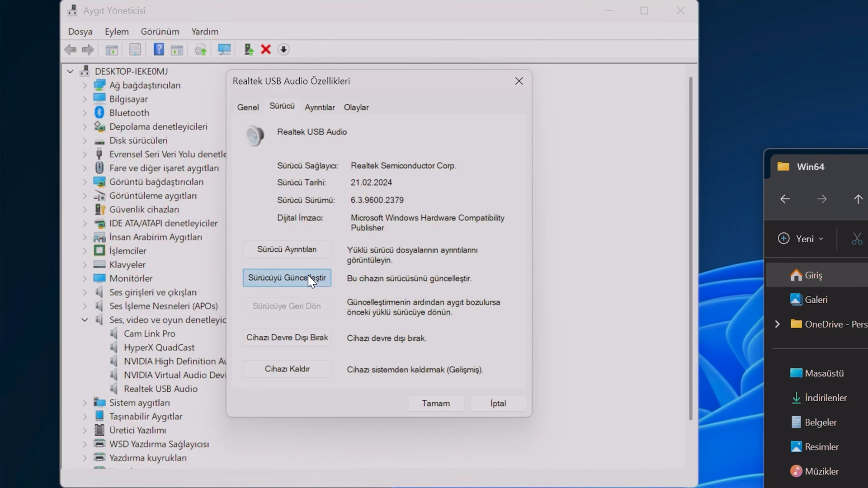
Task: Click the blue question mark Help icon
Action: (159, 49)
